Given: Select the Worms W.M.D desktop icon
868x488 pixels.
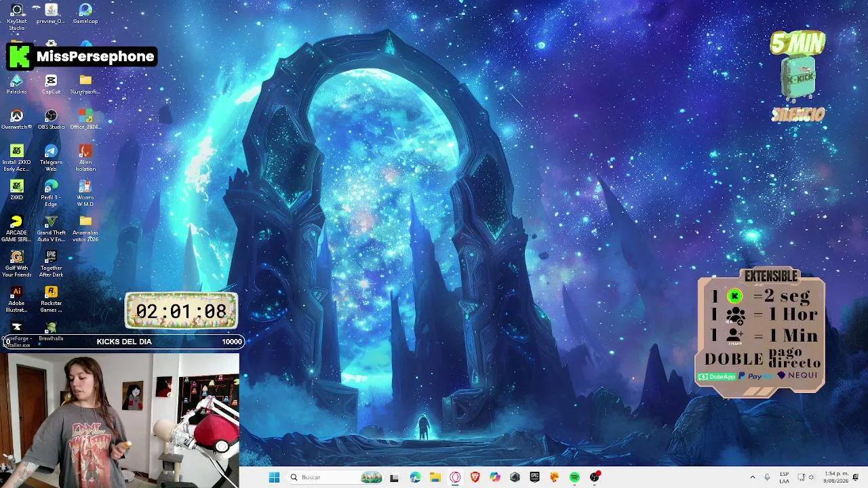Looking at the screenshot, I should pyautogui.click(x=85, y=193).
